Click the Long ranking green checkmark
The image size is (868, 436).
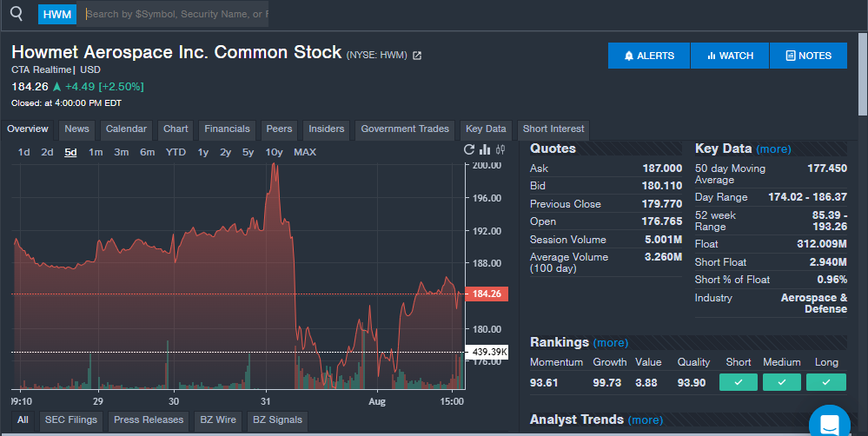point(826,382)
